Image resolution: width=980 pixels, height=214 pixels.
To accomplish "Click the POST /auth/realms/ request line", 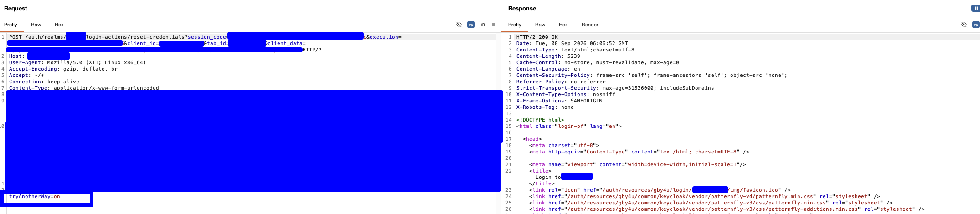I will [37, 37].
